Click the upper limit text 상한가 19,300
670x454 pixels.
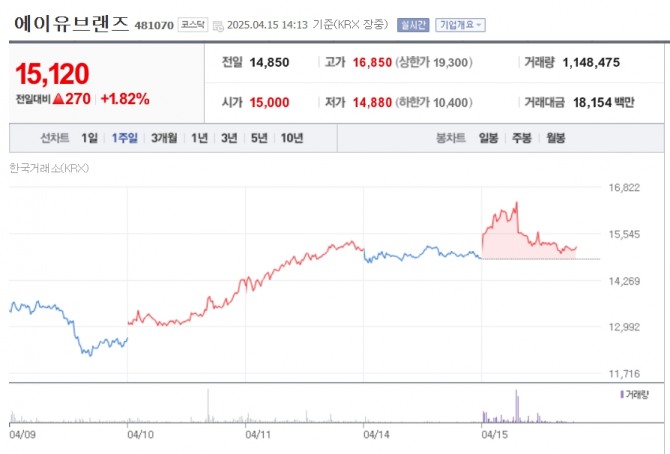tap(434, 62)
